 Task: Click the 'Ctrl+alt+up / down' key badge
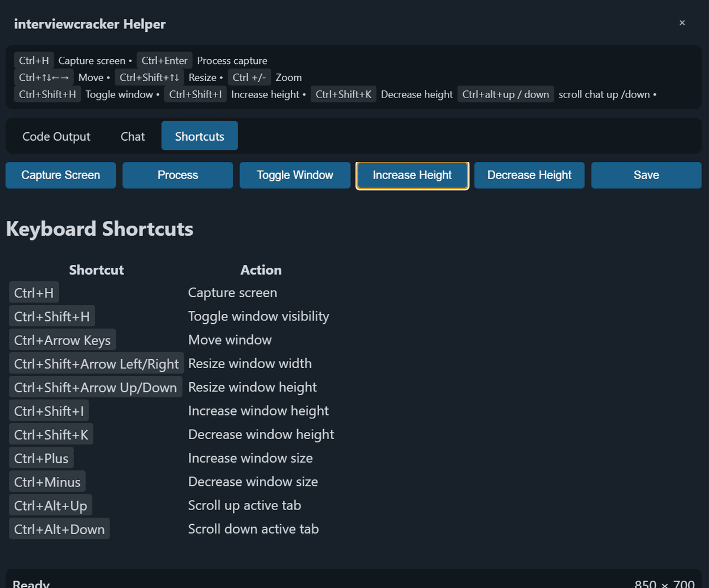coord(506,95)
